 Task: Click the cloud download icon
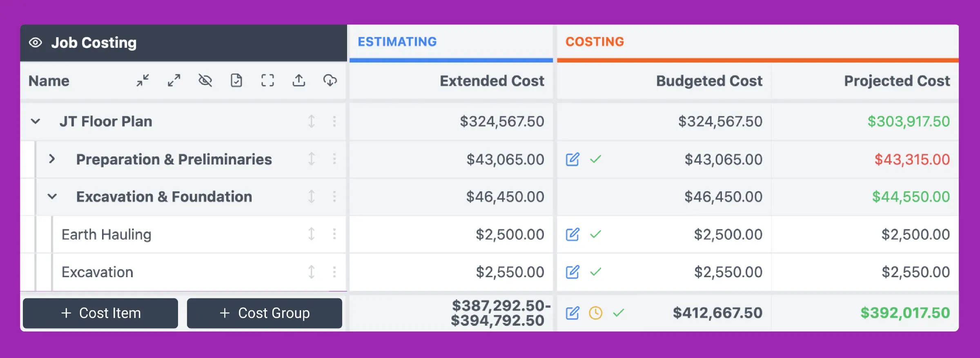pyautogui.click(x=330, y=80)
